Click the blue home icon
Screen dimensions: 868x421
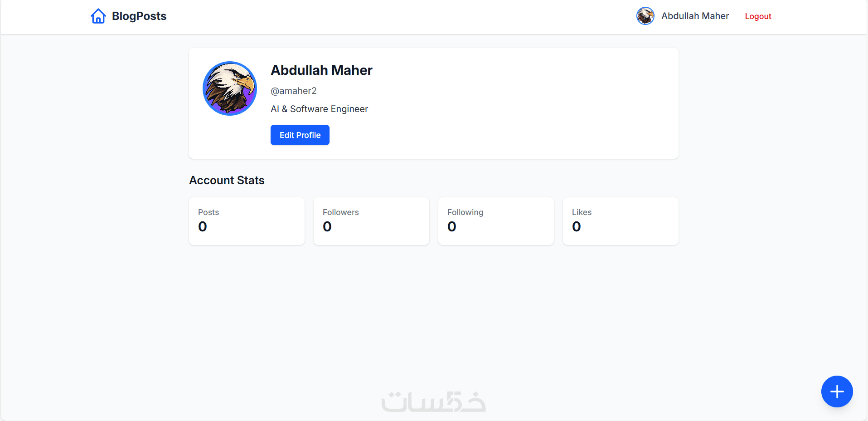[x=98, y=16]
